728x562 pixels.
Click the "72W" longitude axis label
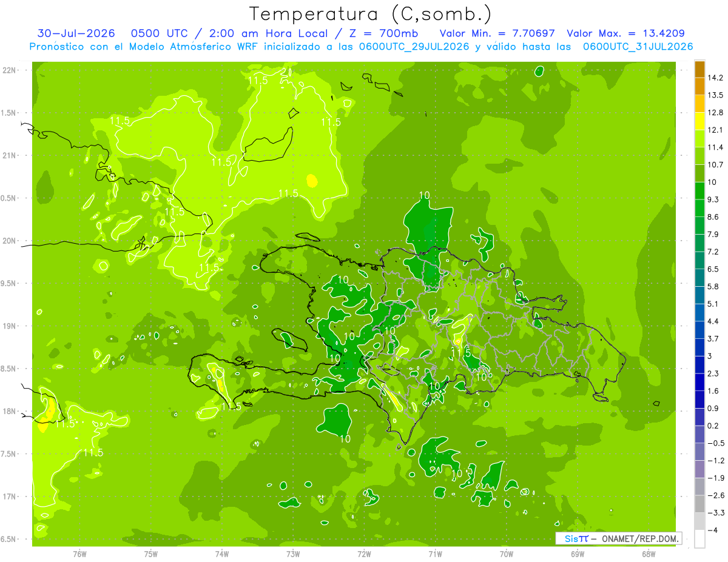point(364,554)
